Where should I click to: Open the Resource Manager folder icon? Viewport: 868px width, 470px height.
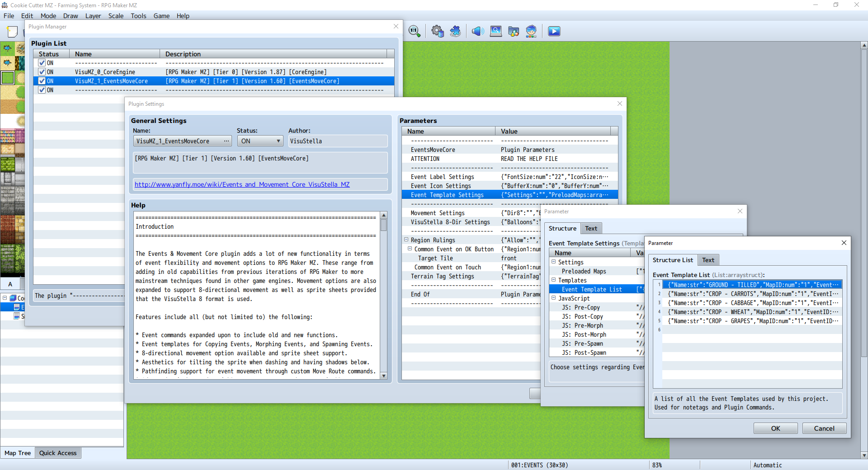(514, 31)
